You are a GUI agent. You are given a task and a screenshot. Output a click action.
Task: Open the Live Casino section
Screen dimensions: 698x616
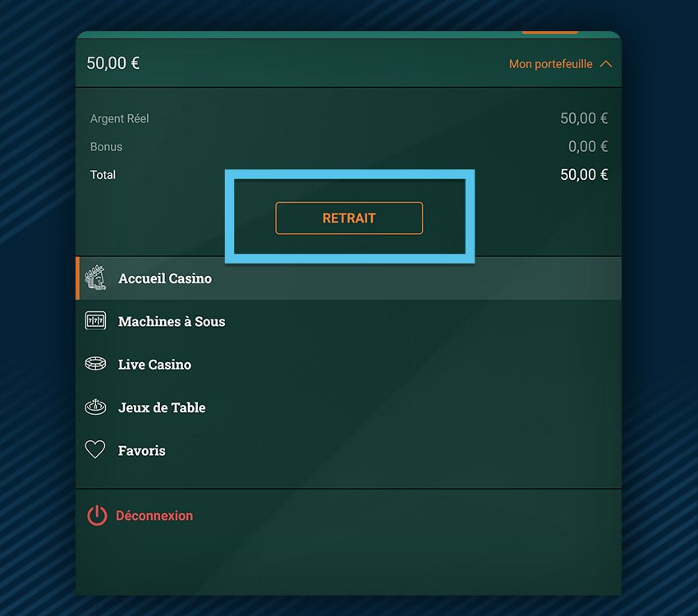pos(154,365)
